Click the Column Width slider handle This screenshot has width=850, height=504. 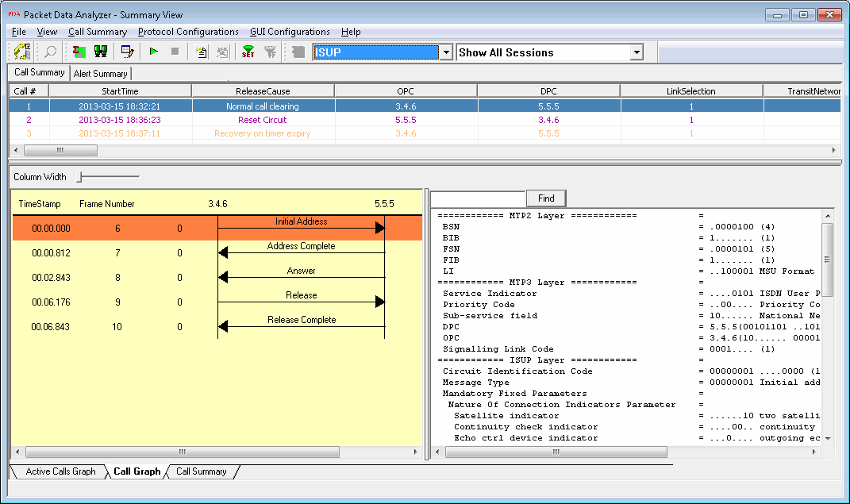[x=79, y=177]
